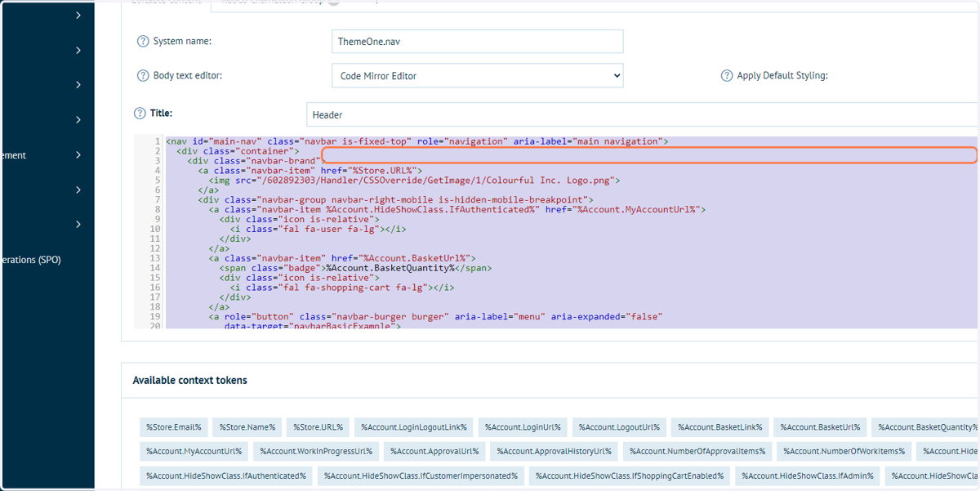This screenshot has height=491, width=980.
Task: Select the 'Body text editor:' label
Action: pyautogui.click(x=188, y=75)
